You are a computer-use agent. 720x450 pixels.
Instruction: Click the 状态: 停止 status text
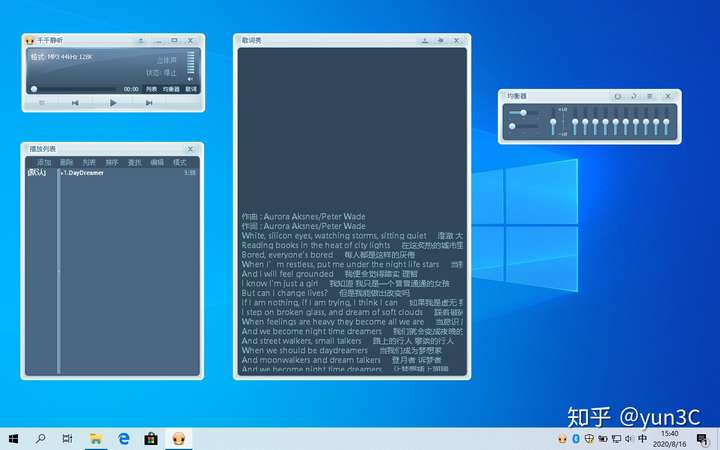click(x=161, y=73)
